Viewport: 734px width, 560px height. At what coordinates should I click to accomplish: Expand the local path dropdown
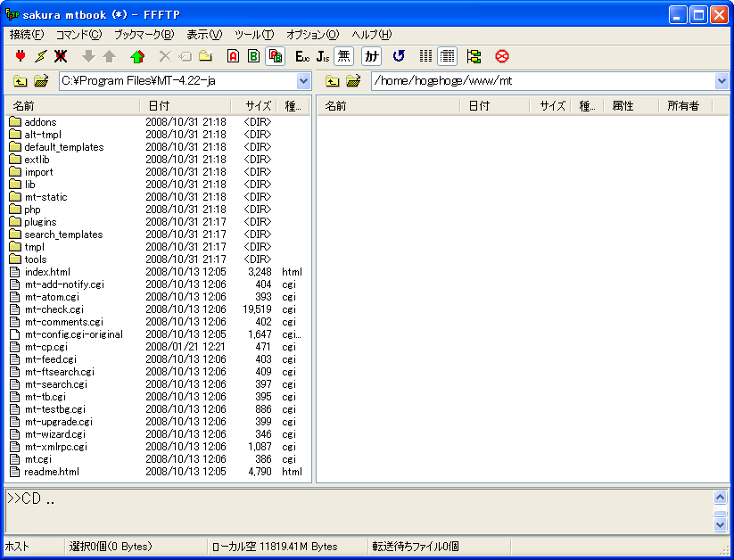point(304,81)
